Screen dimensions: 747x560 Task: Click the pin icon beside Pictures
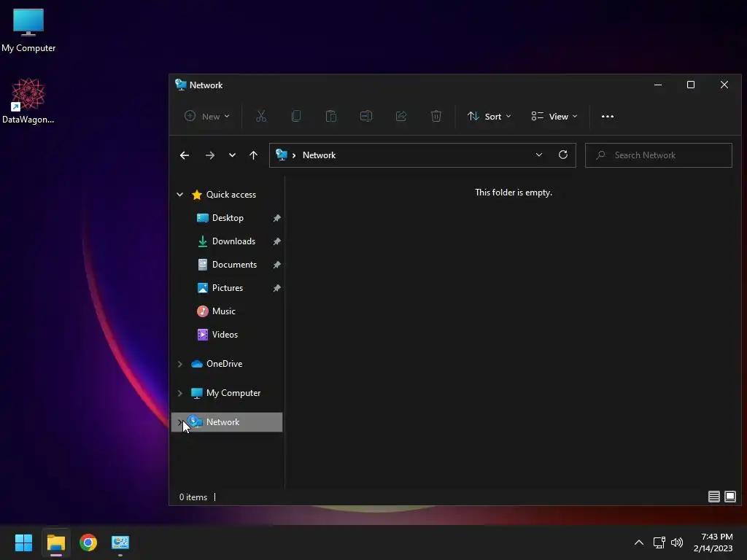(276, 288)
